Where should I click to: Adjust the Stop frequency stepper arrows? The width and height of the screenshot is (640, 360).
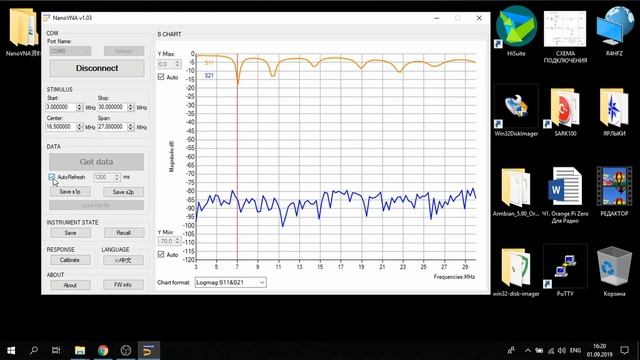pos(131,107)
